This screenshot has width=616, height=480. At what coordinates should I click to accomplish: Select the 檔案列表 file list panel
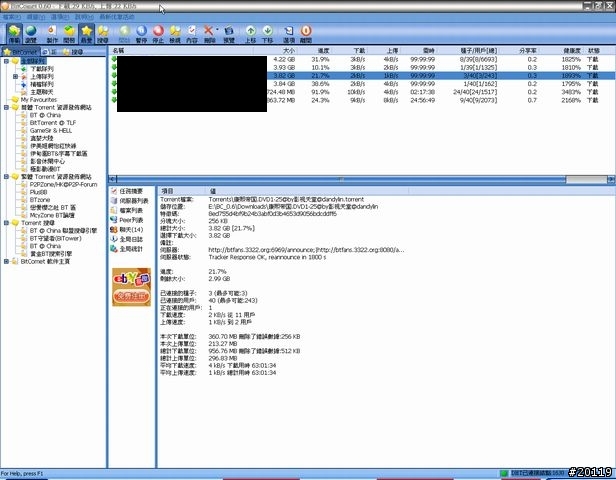(127, 211)
